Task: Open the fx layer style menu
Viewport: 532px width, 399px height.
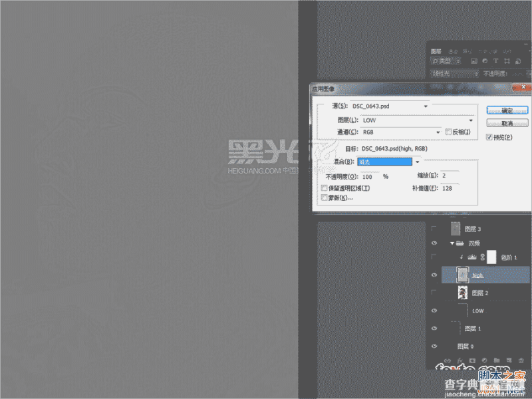Action: point(460,360)
